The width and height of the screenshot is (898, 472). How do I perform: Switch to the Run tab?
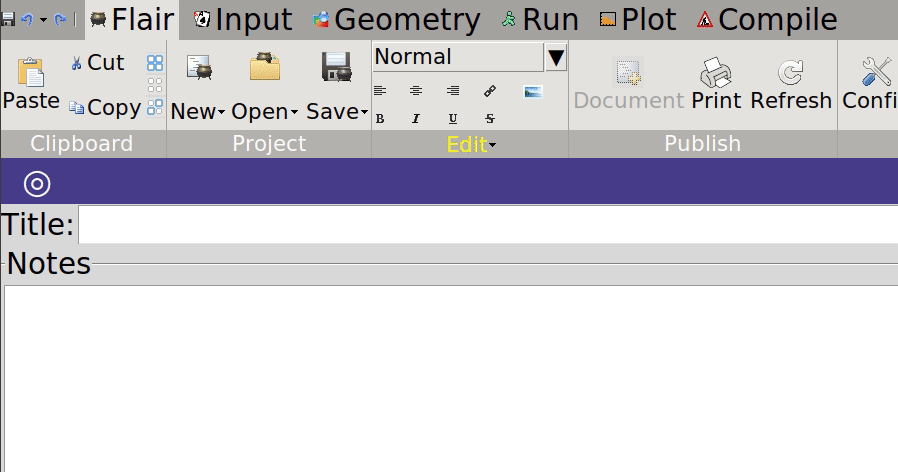539,20
